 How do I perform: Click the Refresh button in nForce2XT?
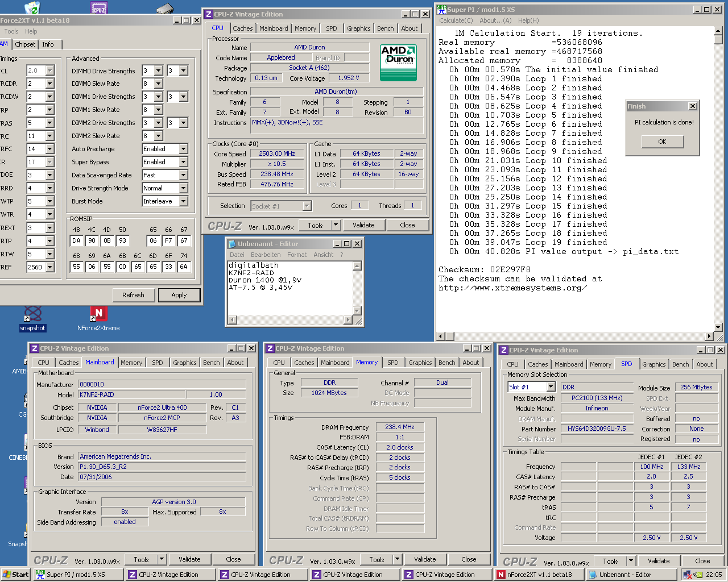pos(133,295)
